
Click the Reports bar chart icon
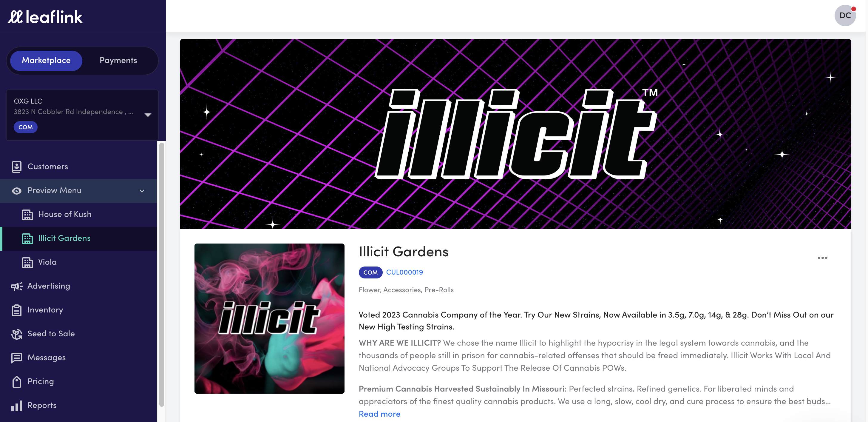tap(16, 405)
